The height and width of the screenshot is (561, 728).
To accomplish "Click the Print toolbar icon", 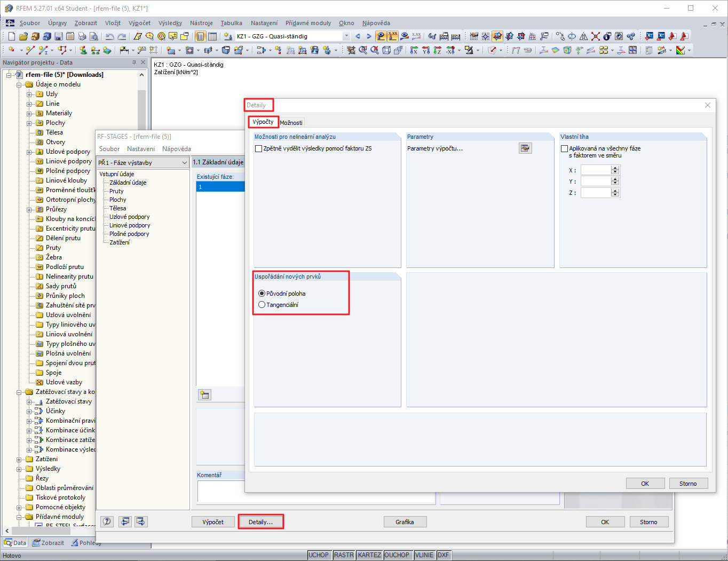I will point(82,36).
